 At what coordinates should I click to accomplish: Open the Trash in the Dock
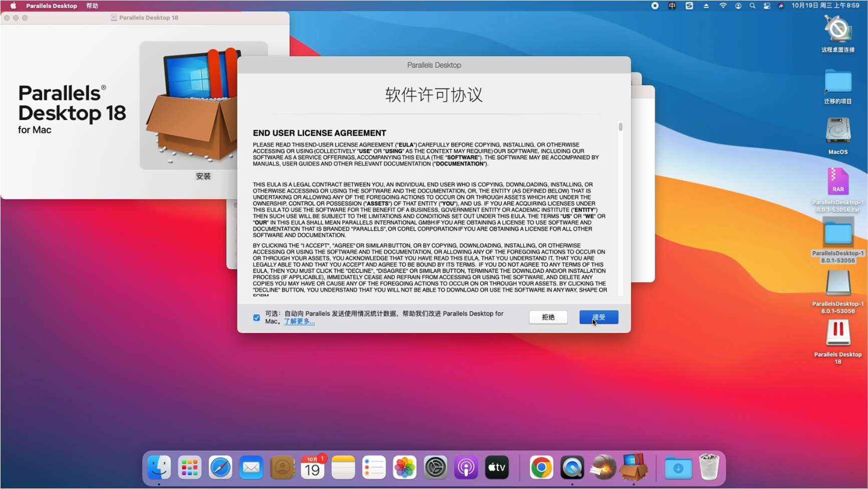(709, 467)
